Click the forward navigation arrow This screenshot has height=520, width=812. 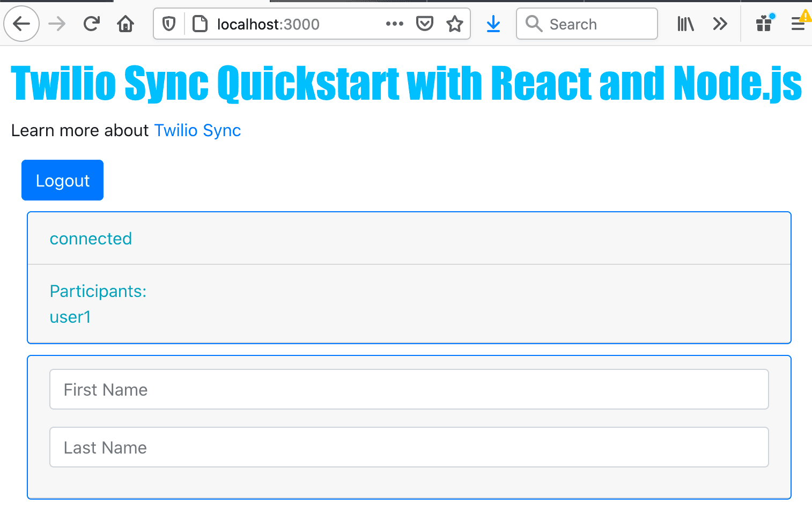point(56,24)
